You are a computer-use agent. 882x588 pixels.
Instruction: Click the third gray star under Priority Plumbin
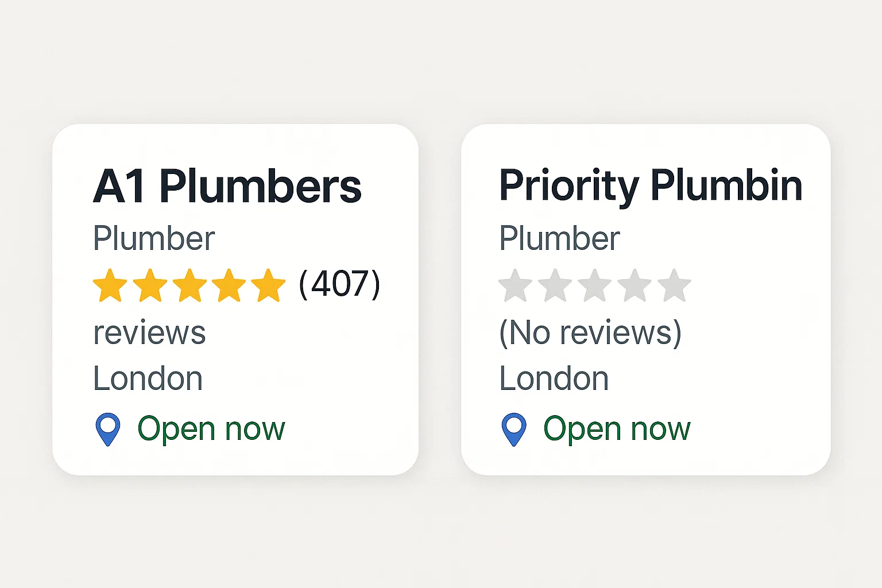tap(594, 284)
